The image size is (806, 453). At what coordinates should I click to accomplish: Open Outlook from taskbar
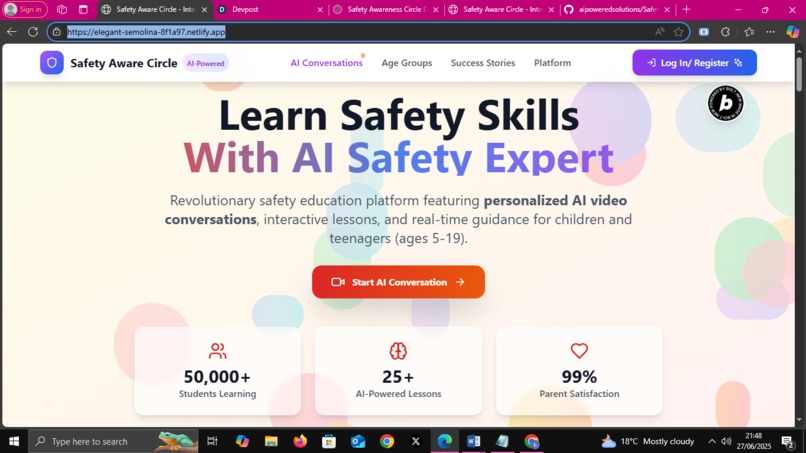(358, 441)
